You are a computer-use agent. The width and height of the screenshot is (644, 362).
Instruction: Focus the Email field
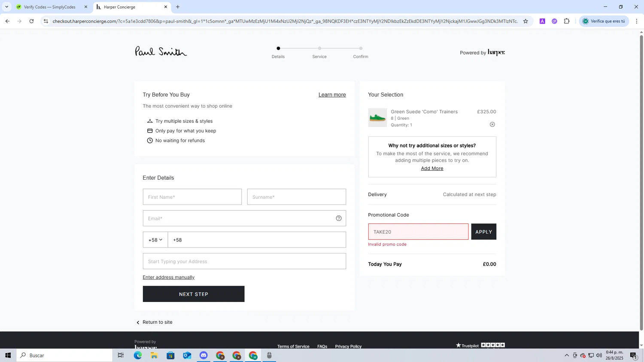pyautogui.click(x=244, y=218)
